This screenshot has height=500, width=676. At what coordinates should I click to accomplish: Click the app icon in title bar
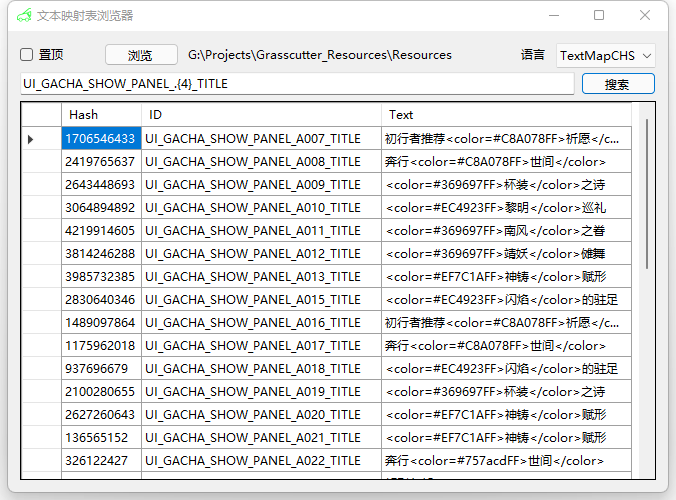23,16
